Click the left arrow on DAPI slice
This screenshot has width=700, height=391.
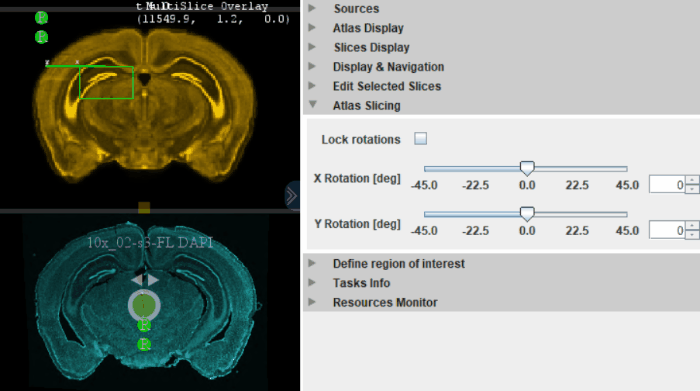137,280
